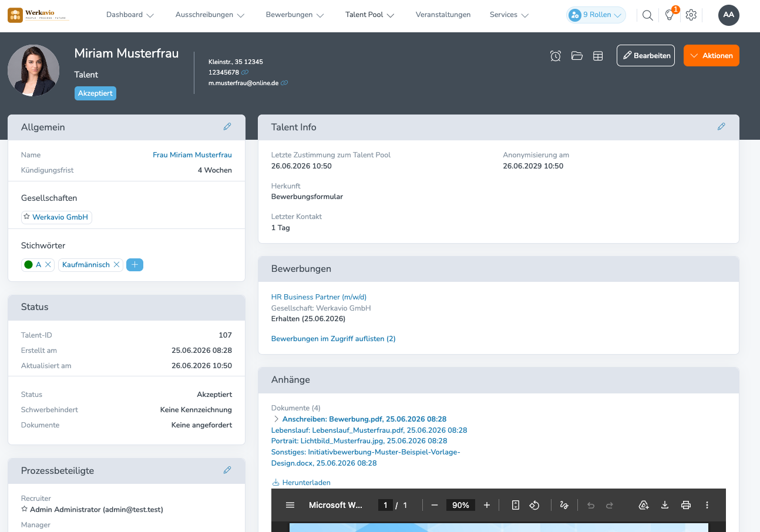Viewport: 760px width, 532px height.
Task: Open the 9 Rollen dropdown
Action: [596, 15]
